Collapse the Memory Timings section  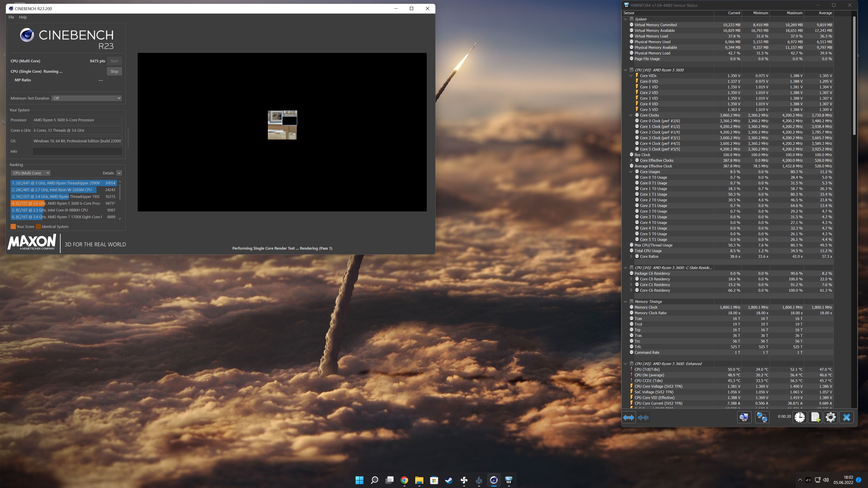pyautogui.click(x=625, y=301)
